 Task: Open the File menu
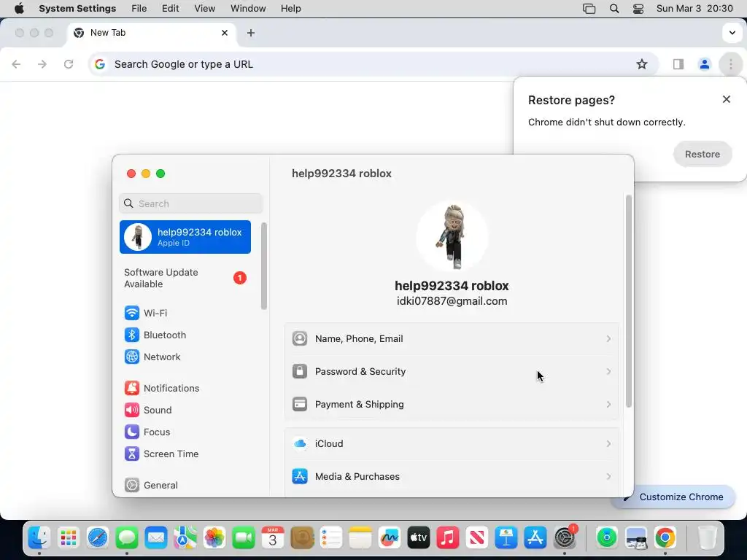139,9
